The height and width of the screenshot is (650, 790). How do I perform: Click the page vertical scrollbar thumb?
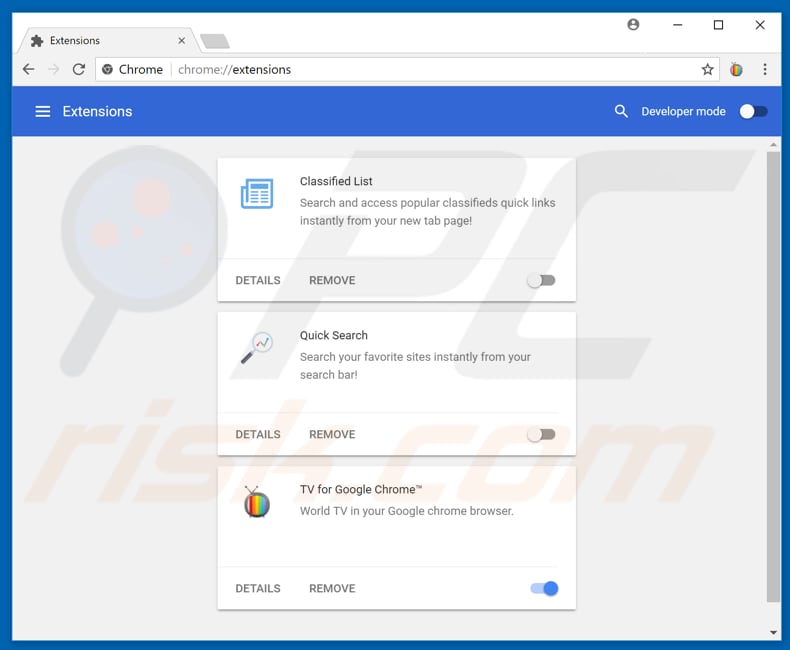tap(773, 376)
